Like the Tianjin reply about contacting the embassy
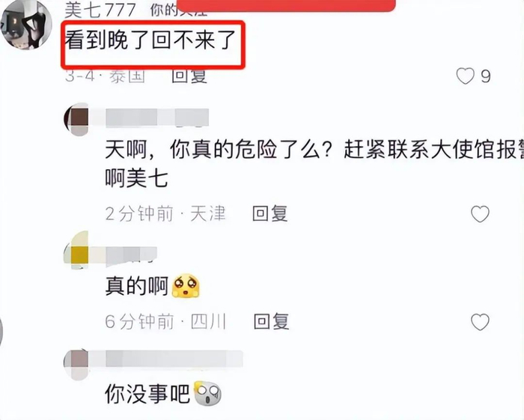This screenshot has height=420, width=524. point(480,214)
